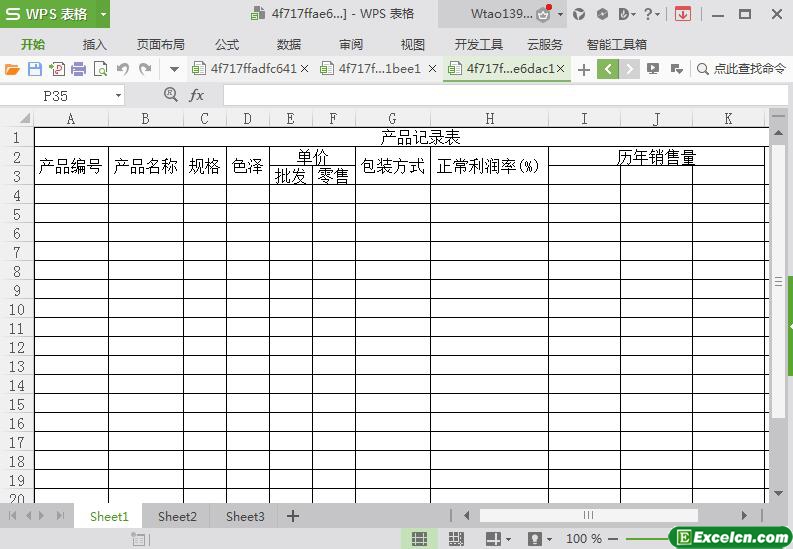Screen dimensions: 793x549
Task: Select column H header
Action: pos(489,118)
